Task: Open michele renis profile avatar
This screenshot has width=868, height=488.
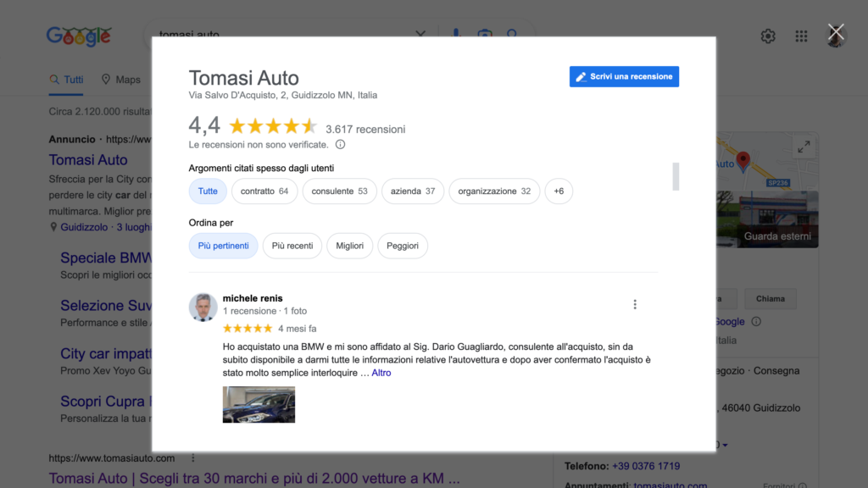Action: (x=203, y=307)
